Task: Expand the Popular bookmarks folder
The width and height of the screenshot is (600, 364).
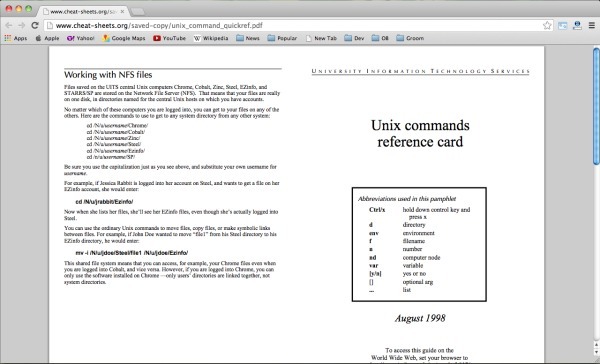Action: point(282,38)
